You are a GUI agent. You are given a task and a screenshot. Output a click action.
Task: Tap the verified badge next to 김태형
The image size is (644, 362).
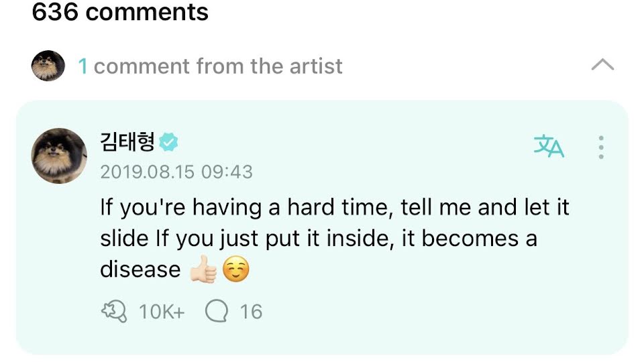[168, 142]
